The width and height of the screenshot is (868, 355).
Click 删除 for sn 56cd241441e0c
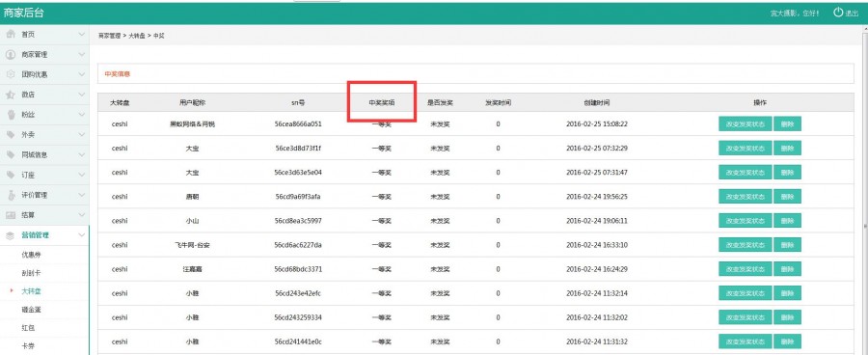click(787, 341)
